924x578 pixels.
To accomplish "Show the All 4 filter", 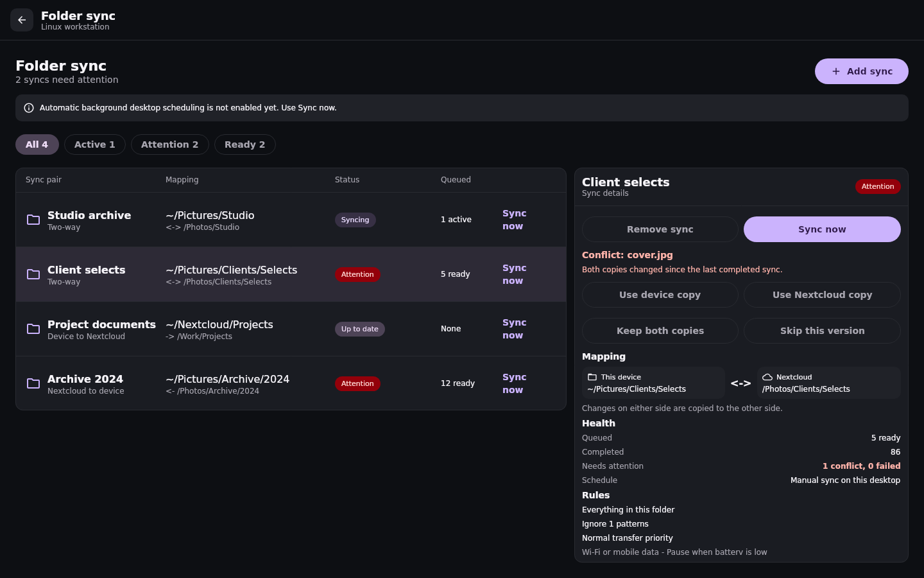I will click(x=37, y=144).
